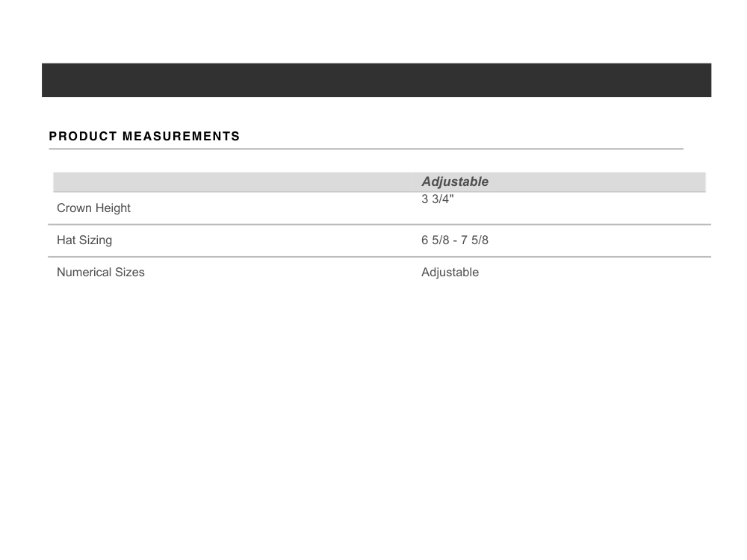Image resolution: width=747 pixels, height=560 pixels.
Task: Select Adjustable value in Numerical Sizes row
Action: pyautogui.click(x=450, y=273)
